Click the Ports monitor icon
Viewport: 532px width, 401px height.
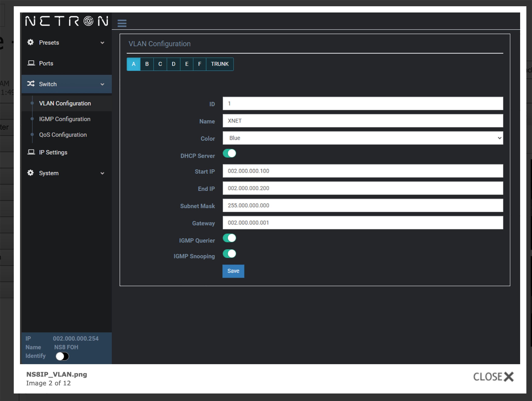click(31, 63)
